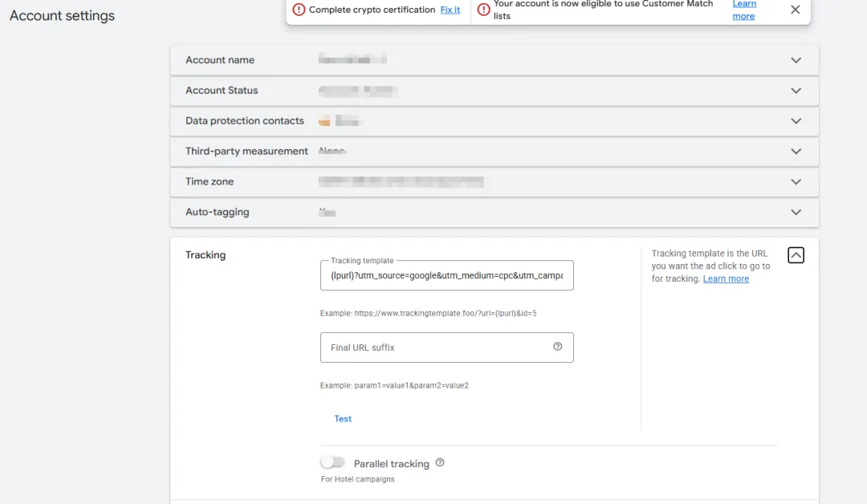867x504 pixels.
Task: Expand the Account name row
Action: point(796,60)
